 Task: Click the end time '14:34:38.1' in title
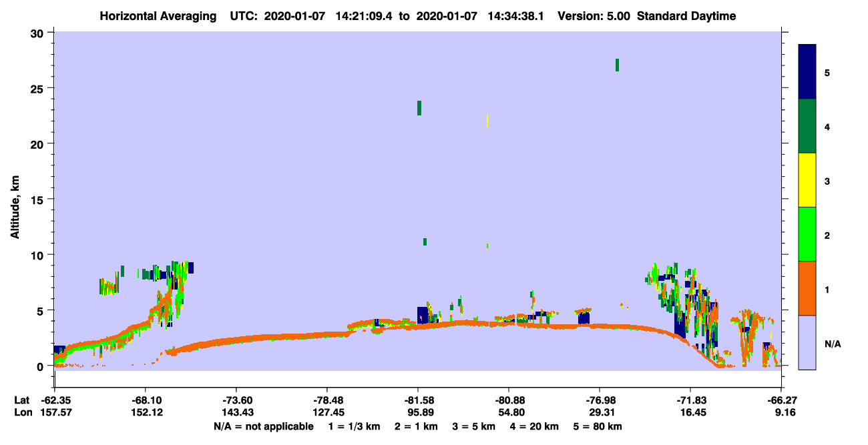(517, 16)
